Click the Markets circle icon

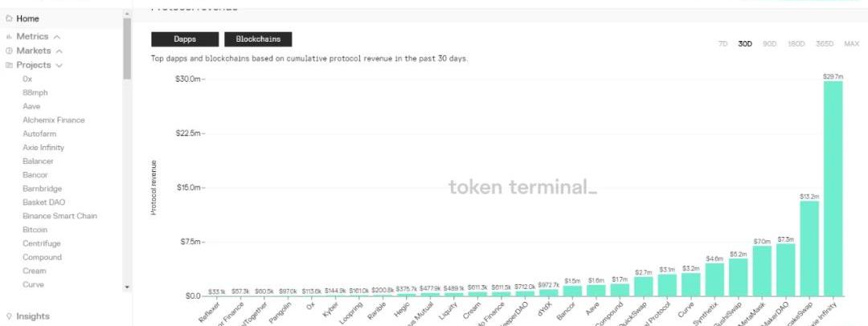tap(10, 51)
